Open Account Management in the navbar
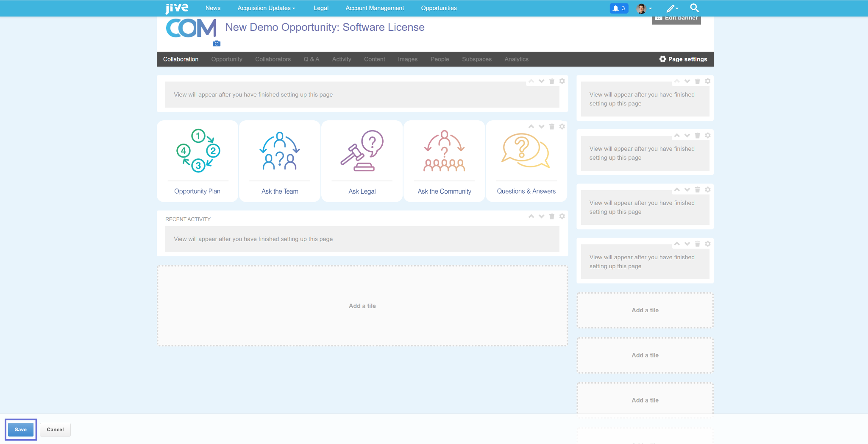This screenshot has height=444, width=868. click(x=375, y=8)
